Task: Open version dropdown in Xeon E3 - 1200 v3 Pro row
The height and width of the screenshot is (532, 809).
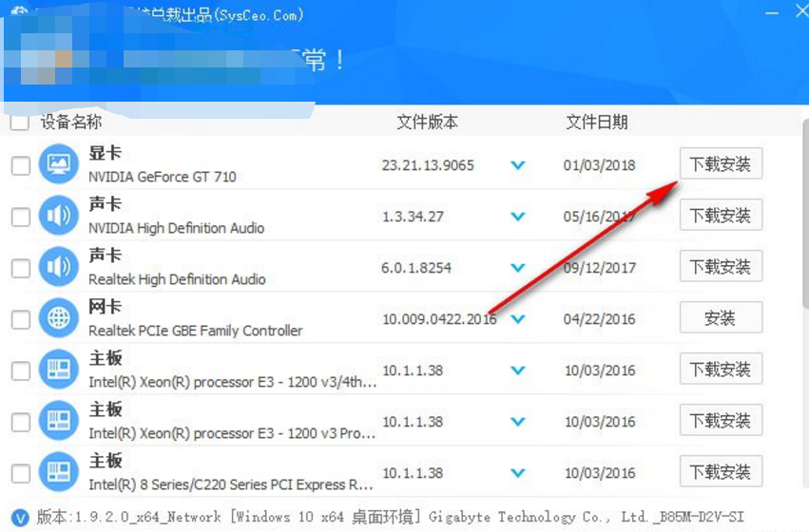Action: point(517,422)
